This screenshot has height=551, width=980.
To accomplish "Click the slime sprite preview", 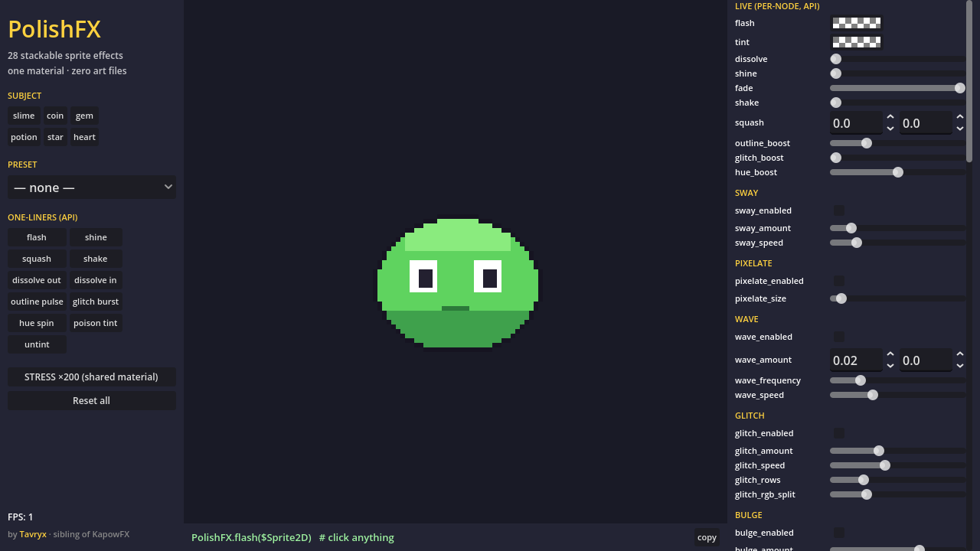I will coord(458,283).
